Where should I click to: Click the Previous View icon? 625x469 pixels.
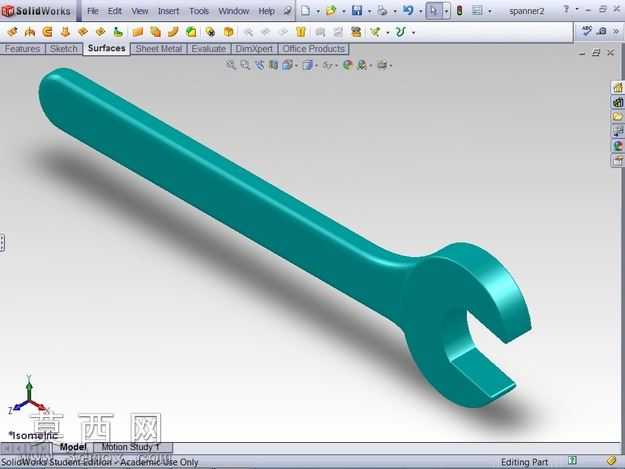pos(259,65)
